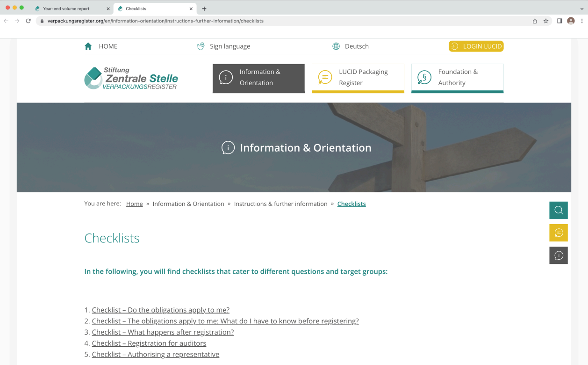Click the globe icon beside Deutsch
The image size is (588, 365).
click(336, 46)
